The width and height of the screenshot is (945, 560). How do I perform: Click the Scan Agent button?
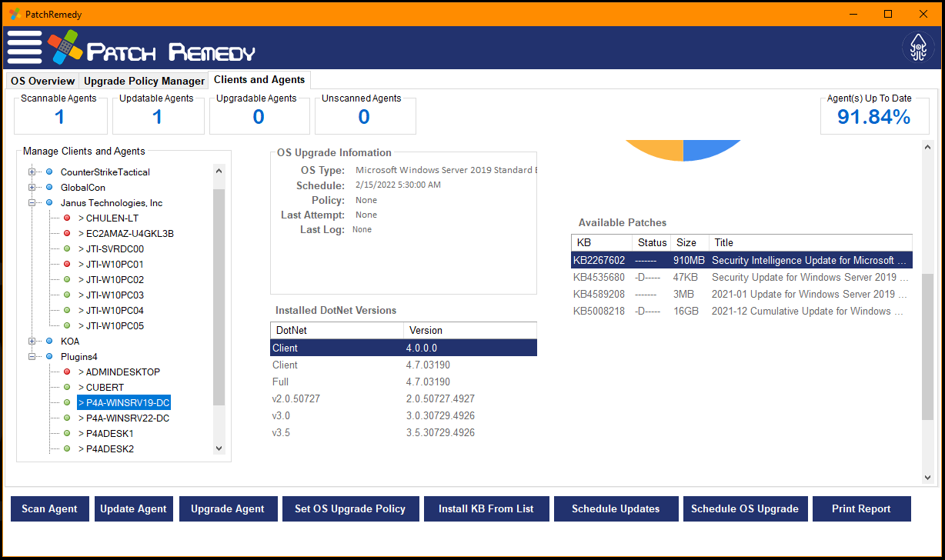coord(49,508)
